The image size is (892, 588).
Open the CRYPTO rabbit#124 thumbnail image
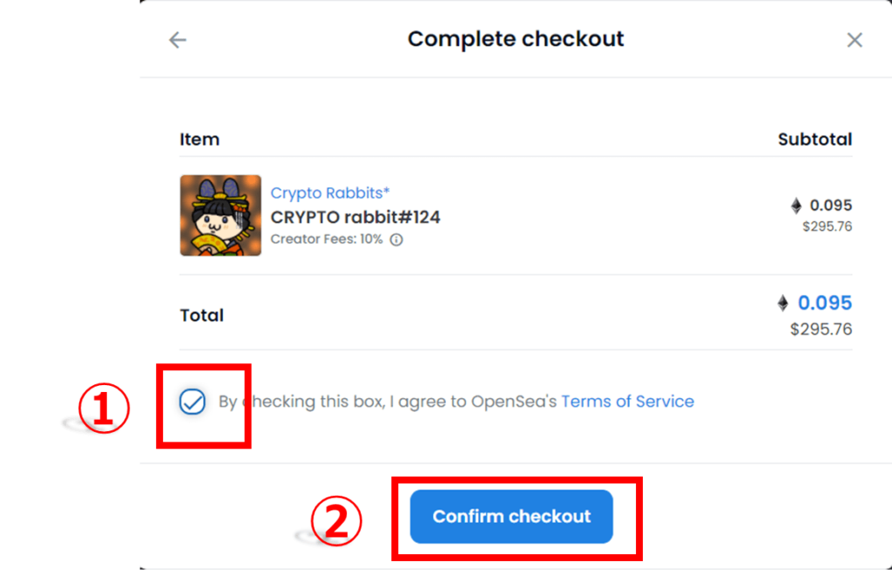[220, 215]
